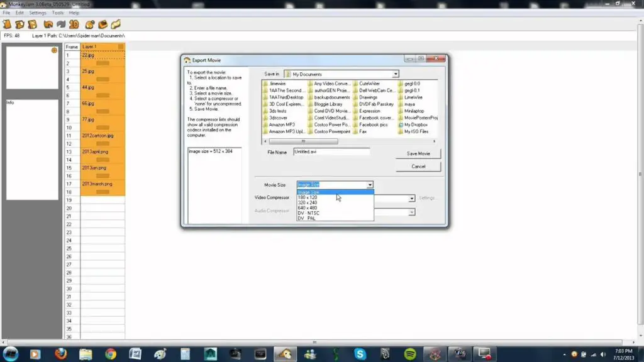Click the third toolbar icon to save
This screenshot has width=644, height=362.
[32, 25]
